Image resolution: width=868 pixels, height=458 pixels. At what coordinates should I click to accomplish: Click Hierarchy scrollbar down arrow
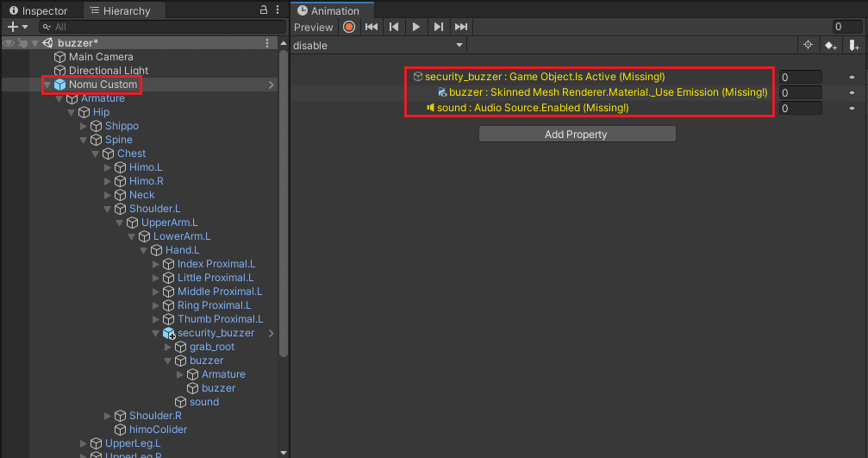(284, 453)
